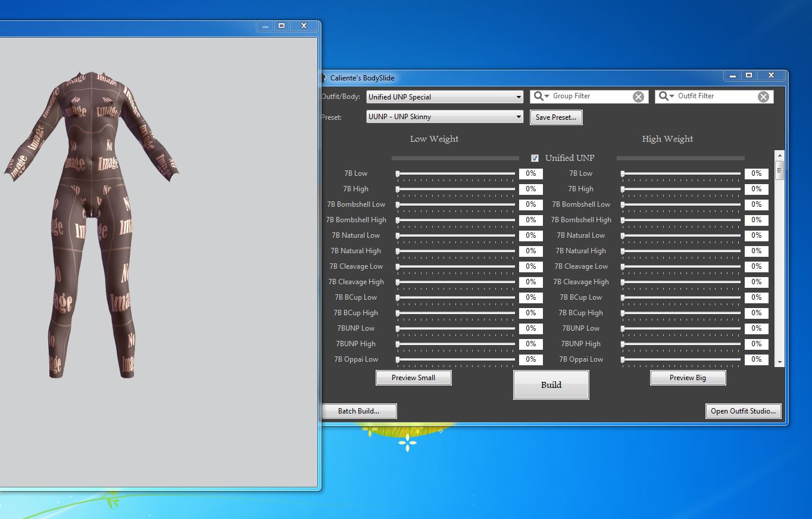This screenshot has width=812, height=519.
Task: Click the BodySlide title bar app icon
Action: tap(324, 77)
